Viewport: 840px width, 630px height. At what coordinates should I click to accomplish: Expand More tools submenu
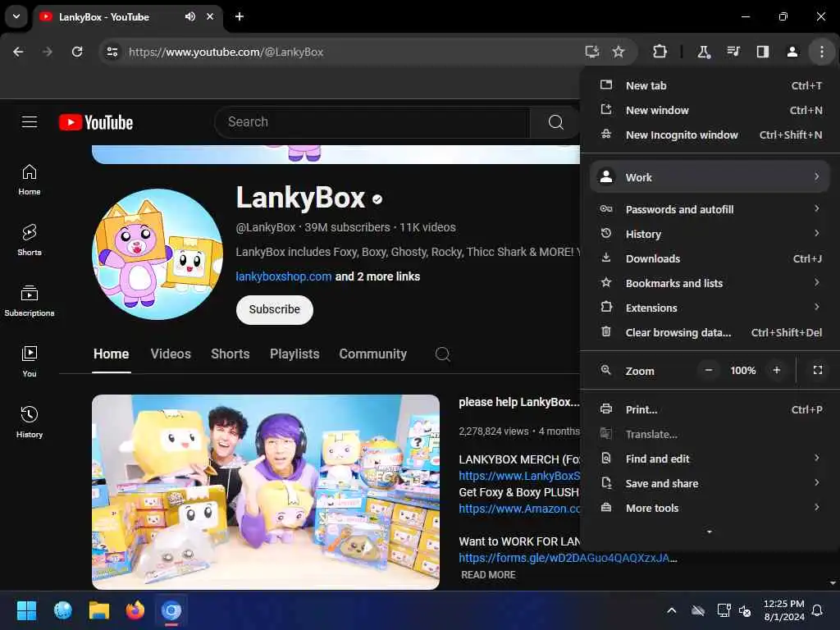pos(710,508)
